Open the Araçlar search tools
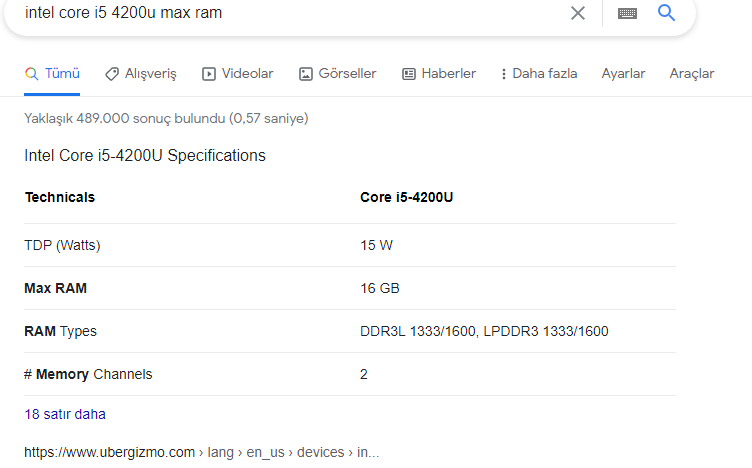752x468 pixels. pos(692,74)
